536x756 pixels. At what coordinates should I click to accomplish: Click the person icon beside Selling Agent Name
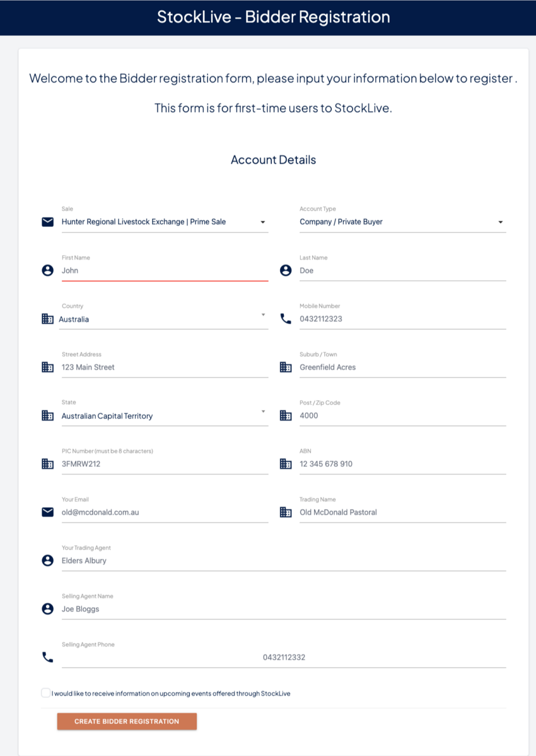tap(47, 609)
